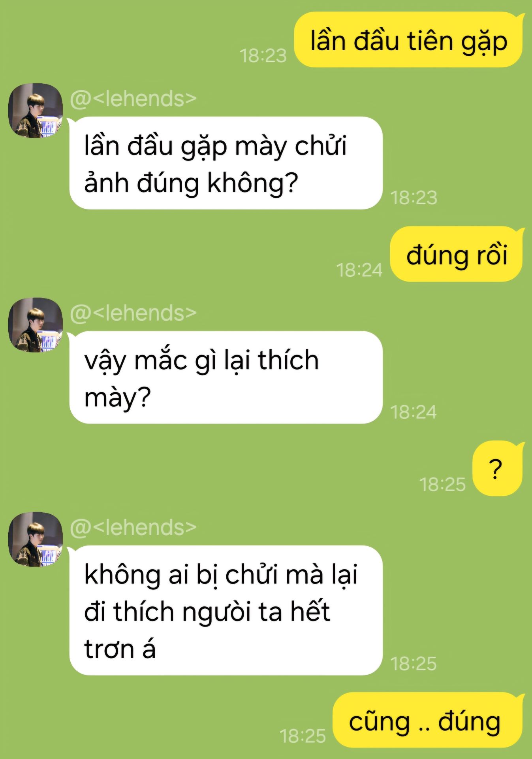Image resolution: width=532 pixels, height=759 pixels.
Task: Tap the avatar beside 'không ai bị chửi'
Action: tap(36, 540)
